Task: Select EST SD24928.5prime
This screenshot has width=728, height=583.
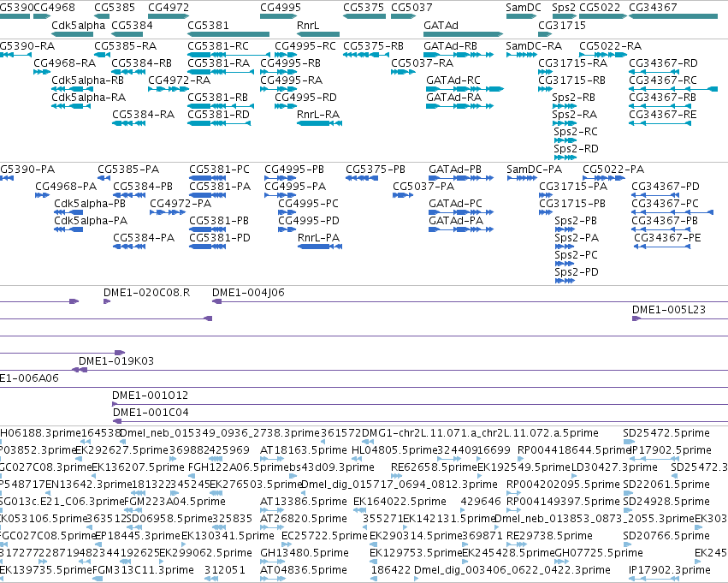Action: pos(628,510)
